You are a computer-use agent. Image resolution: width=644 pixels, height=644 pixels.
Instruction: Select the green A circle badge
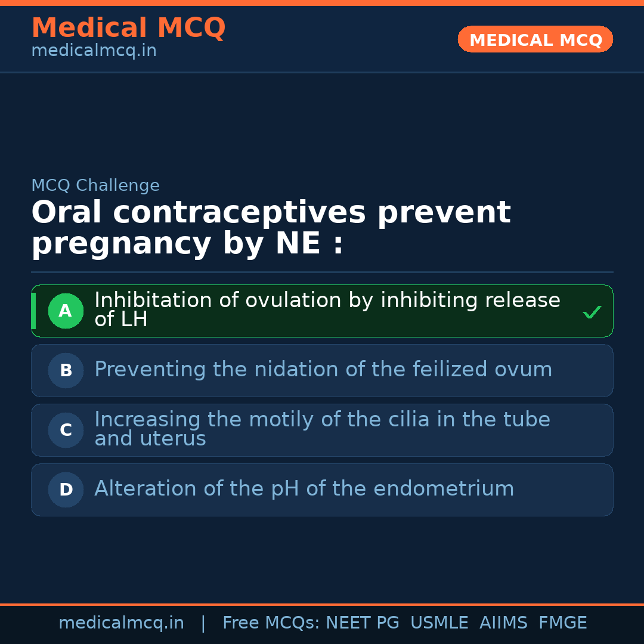(x=66, y=311)
